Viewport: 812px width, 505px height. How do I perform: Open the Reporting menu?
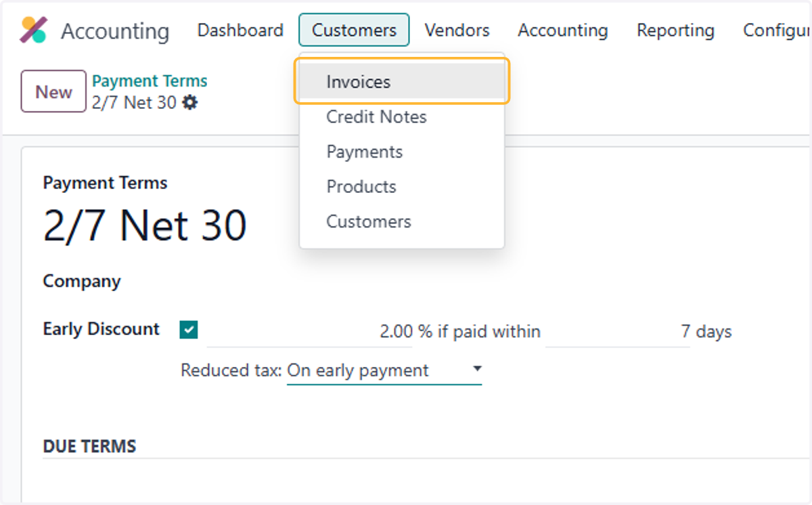pyautogui.click(x=675, y=30)
